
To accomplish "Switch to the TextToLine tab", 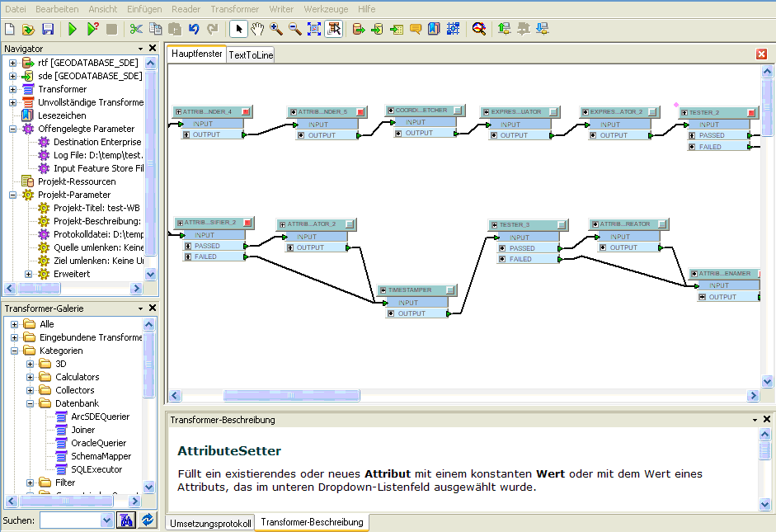I will [x=252, y=54].
